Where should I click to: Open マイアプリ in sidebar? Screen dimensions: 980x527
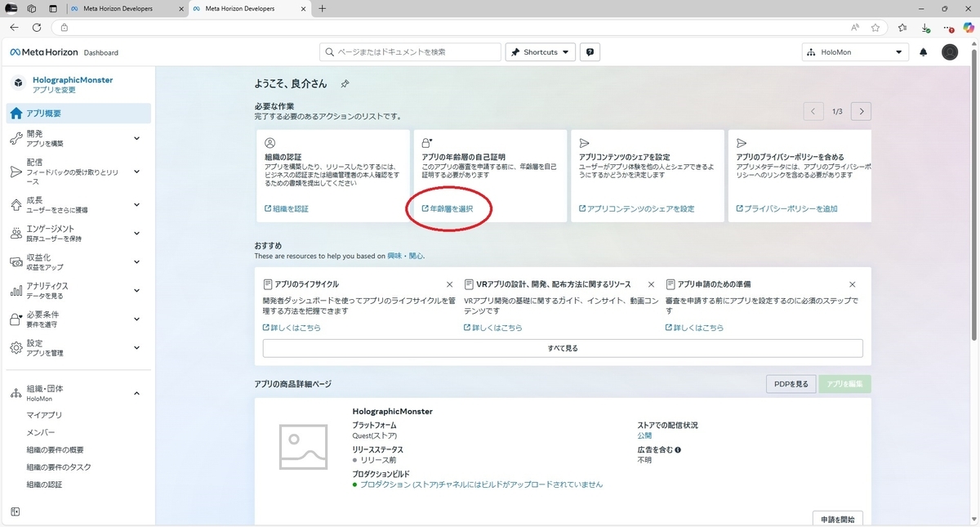point(44,415)
